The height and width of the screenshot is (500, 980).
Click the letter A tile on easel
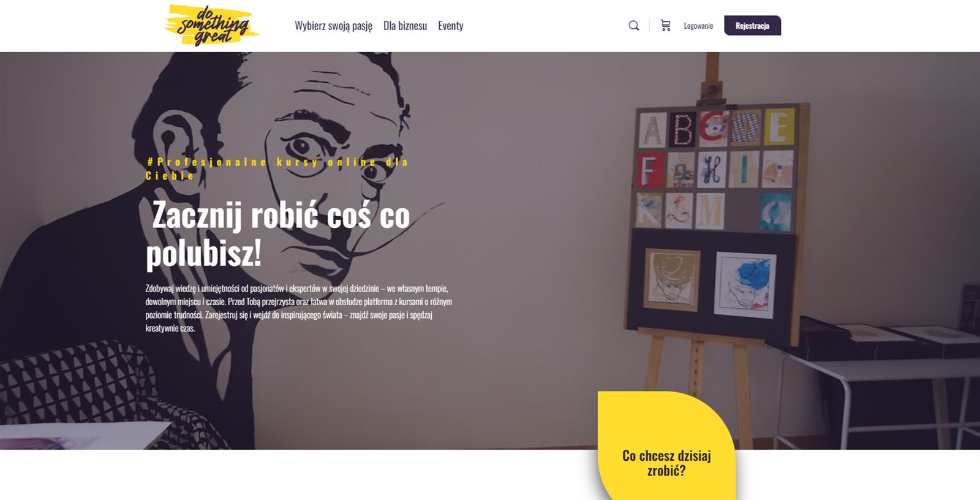[652, 129]
